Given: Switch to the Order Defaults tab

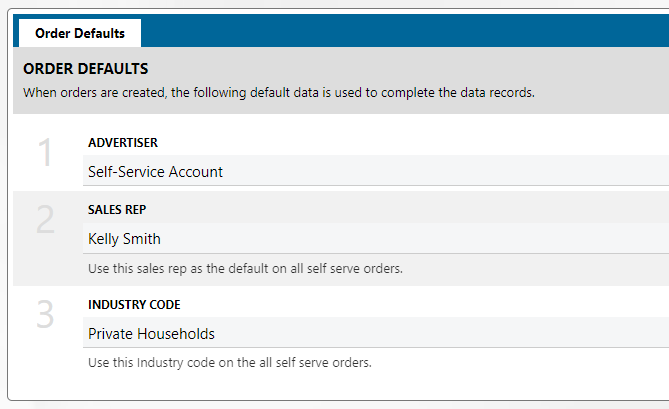Looking at the screenshot, I should tap(80, 33).
